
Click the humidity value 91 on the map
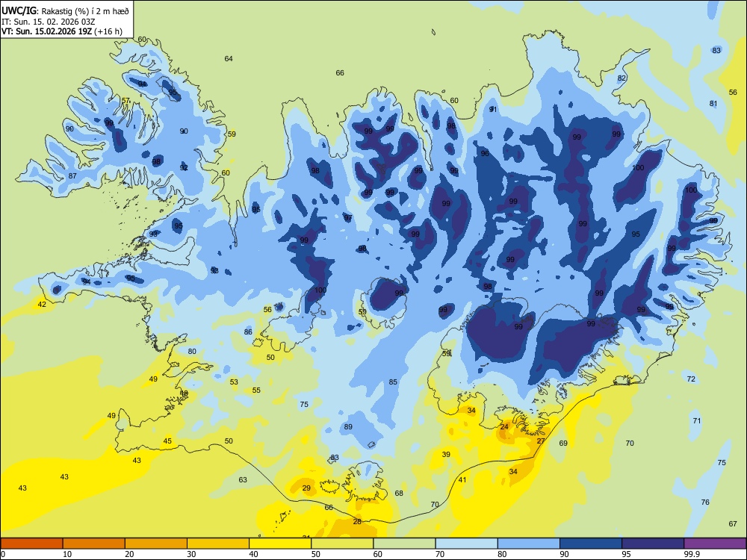pos(493,109)
